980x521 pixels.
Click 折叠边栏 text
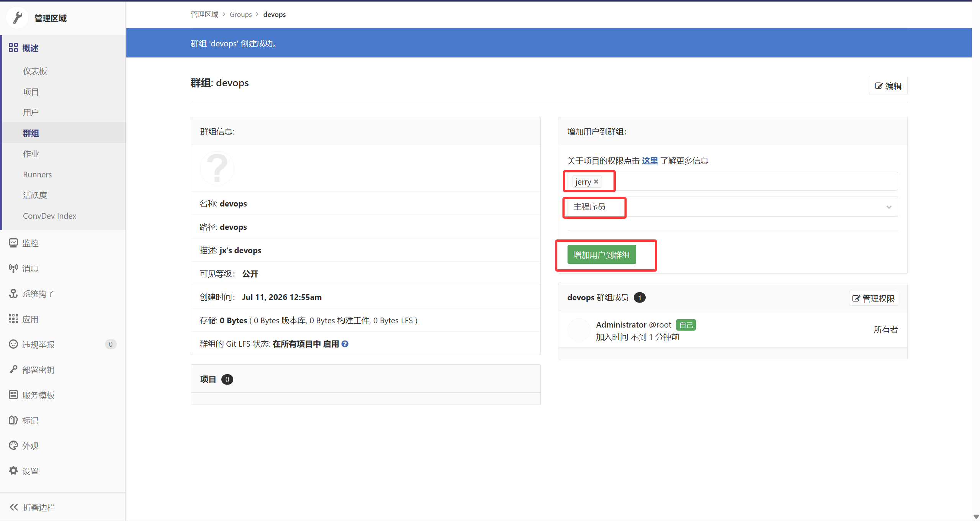(39, 507)
